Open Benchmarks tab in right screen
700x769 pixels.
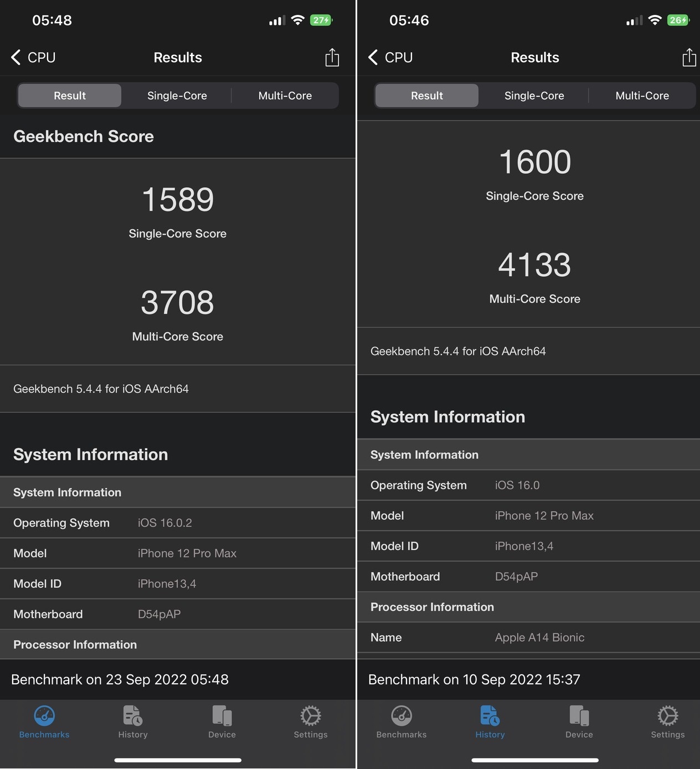pos(402,722)
